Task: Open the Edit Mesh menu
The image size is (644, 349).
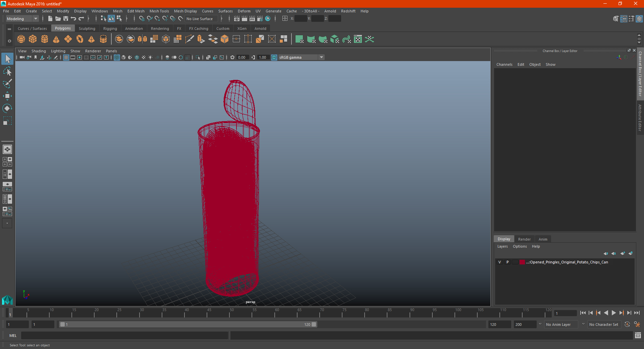Action: click(x=136, y=11)
